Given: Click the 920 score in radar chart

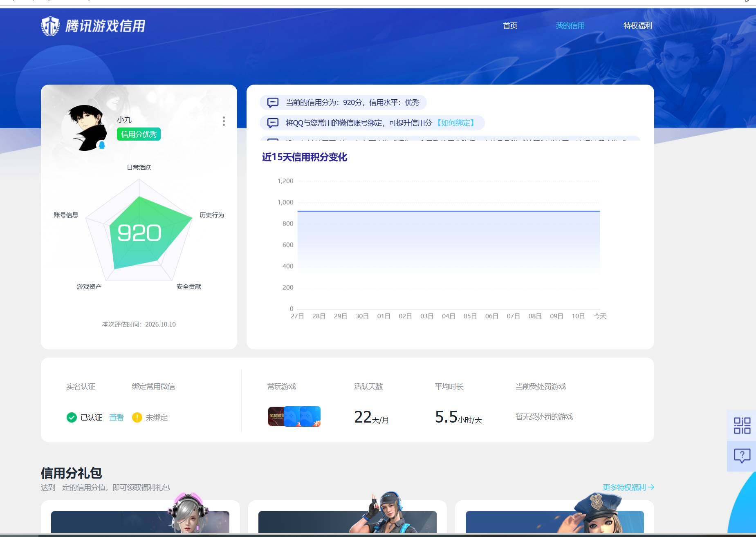Looking at the screenshot, I should coord(139,233).
